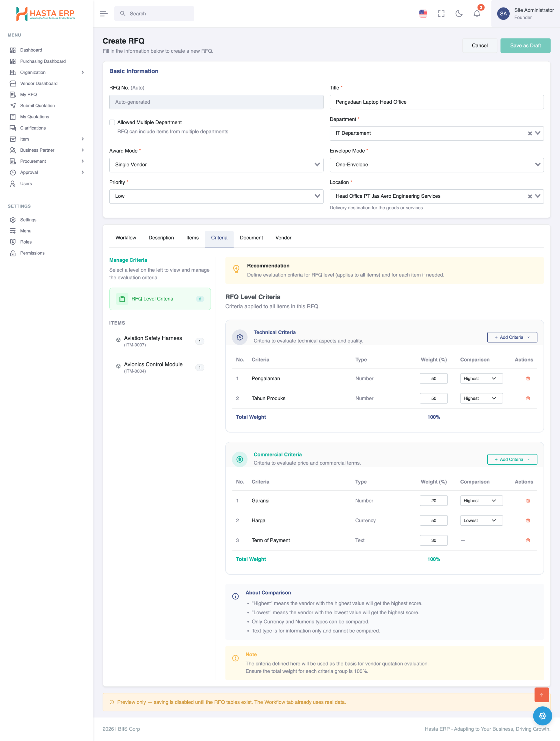560x741 pixels.
Task: Open the SA user avatar menu
Action: pos(503,14)
